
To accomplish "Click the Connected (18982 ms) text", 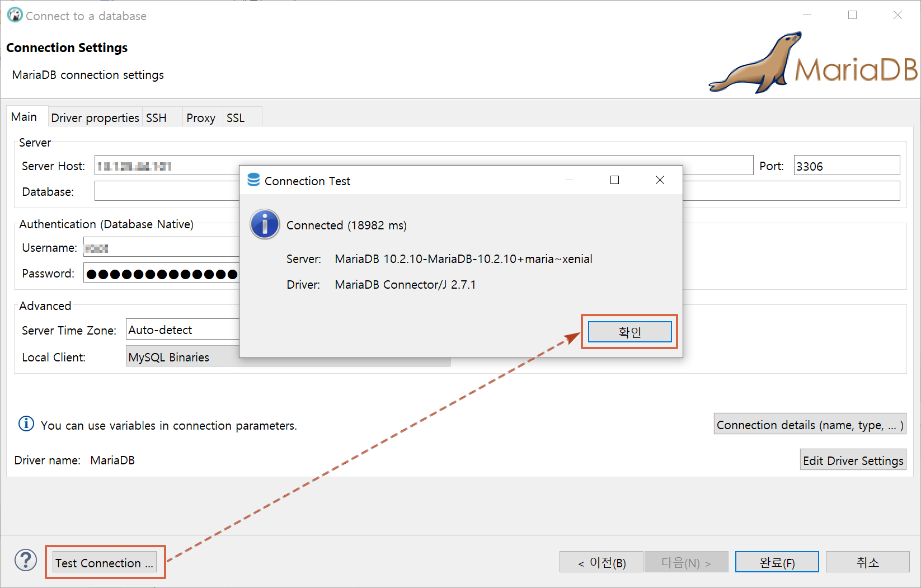I will click(x=346, y=225).
